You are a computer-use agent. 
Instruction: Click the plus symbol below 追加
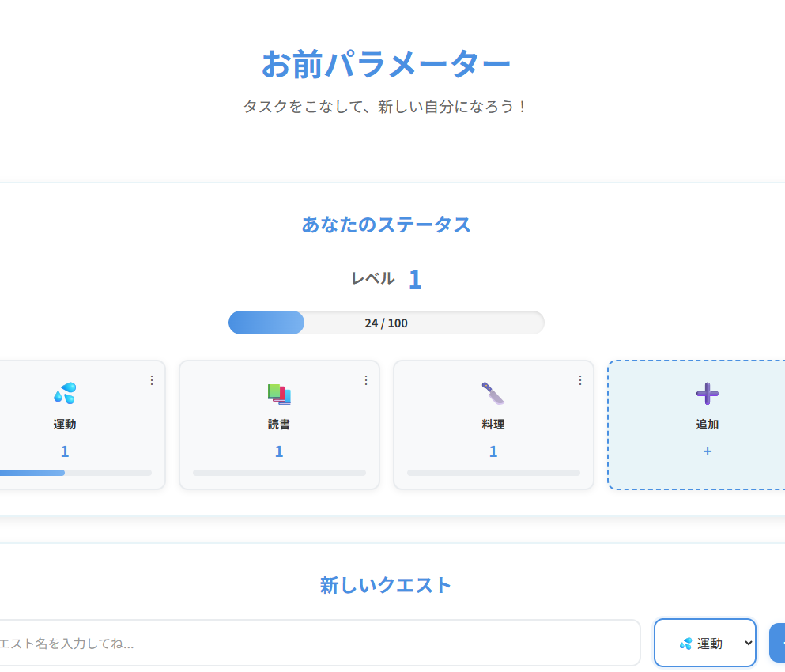tap(706, 451)
